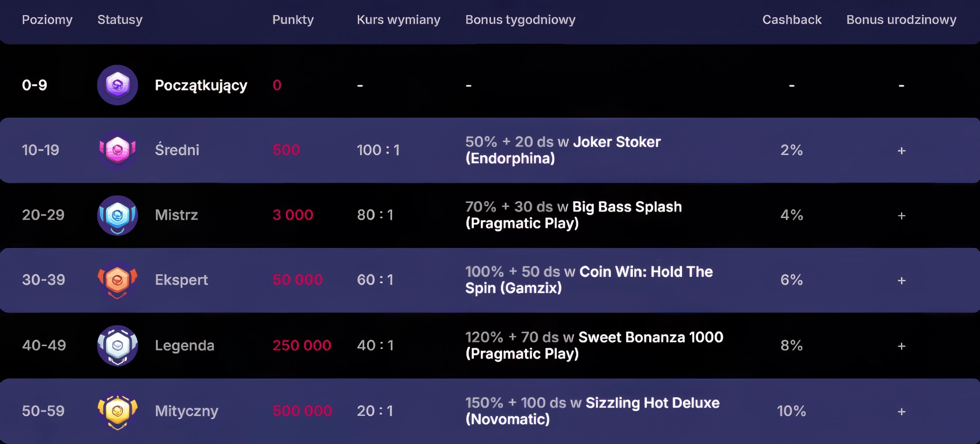This screenshot has height=444, width=980.
Task: Click the Mityczny gold status badge icon
Action: (x=118, y=411)
